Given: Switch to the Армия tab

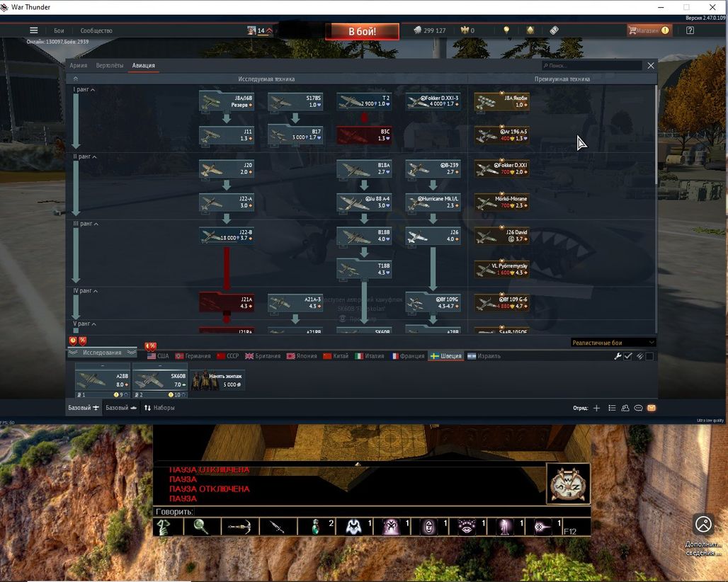Looking at the screenshot, I should [x=79, y=65].
